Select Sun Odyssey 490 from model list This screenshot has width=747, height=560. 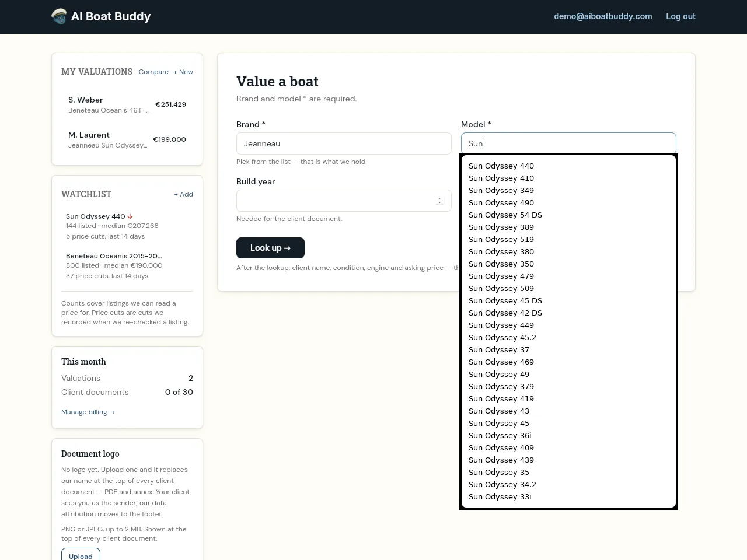[x=568, y=202]
